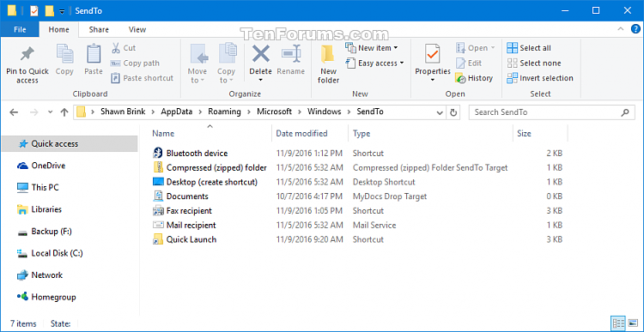
Task: Click Pin to Quick access icon
Action: (x=27, y=53)
